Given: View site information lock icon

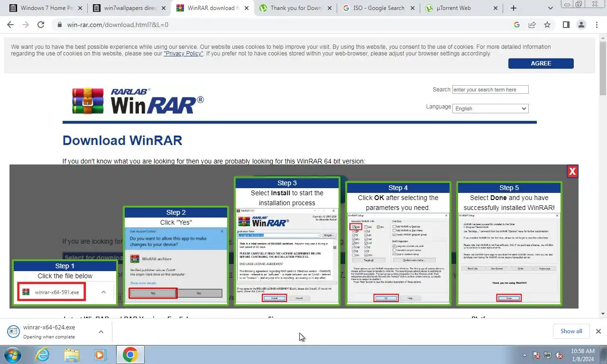Looking at the screenshot, I should tap(59, 25).
